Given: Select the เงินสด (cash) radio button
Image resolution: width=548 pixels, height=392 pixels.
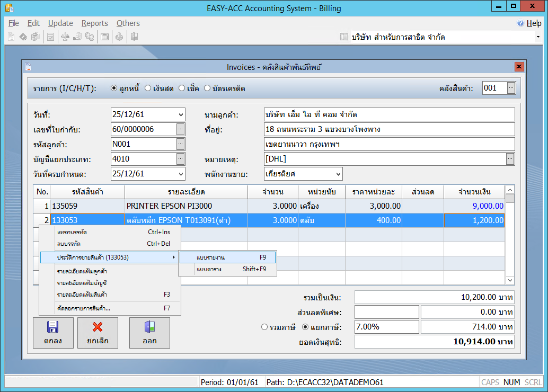Looking at the screenshot, I should pos(148,88).
